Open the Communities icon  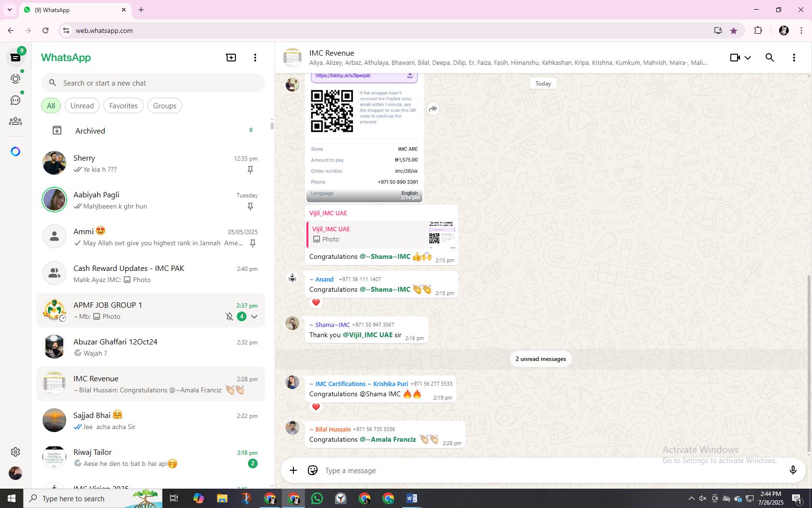click(x=15, y=121)
